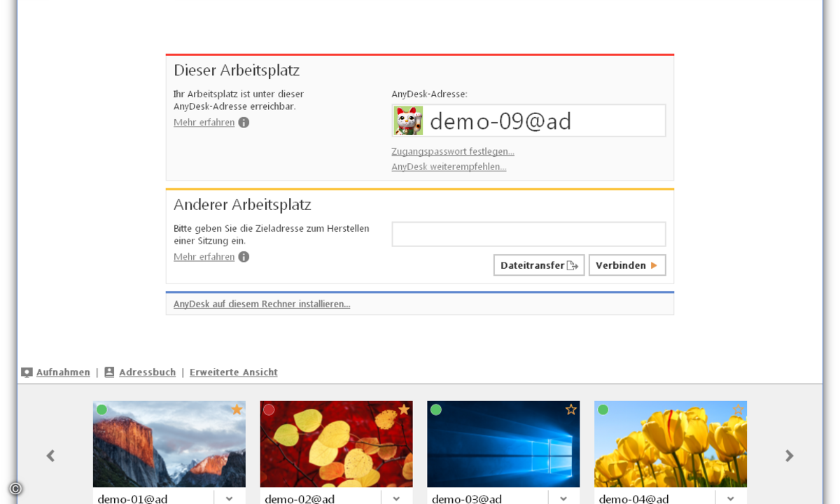Start a Dateitransfer session
This screenshot has width=840, height=504.
tap(539, 265)
